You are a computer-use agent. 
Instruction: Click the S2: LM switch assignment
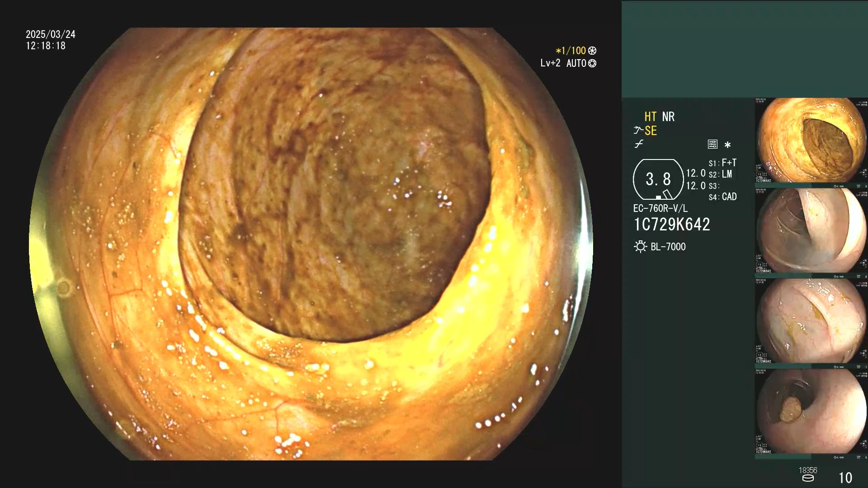pos(720,174)
